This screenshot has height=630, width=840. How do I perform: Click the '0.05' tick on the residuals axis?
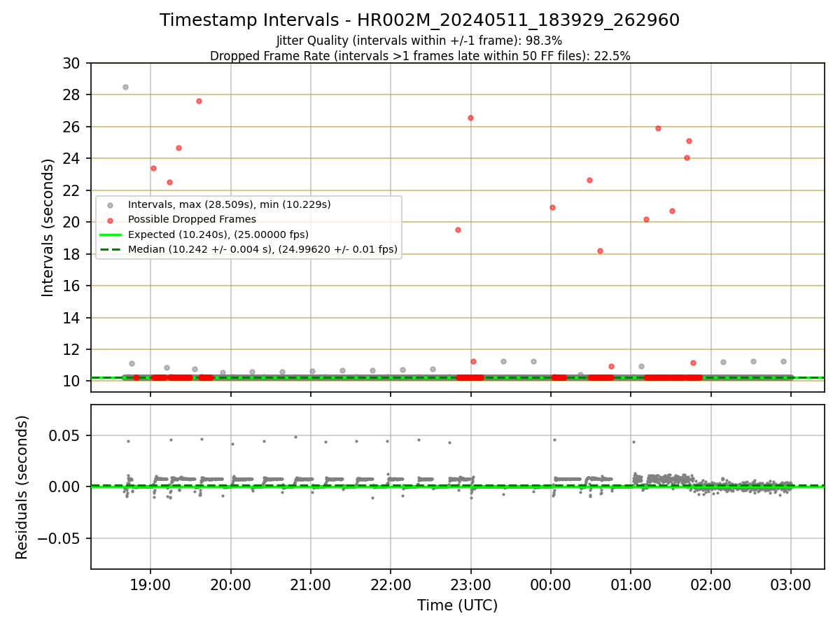tap(64, 435)
